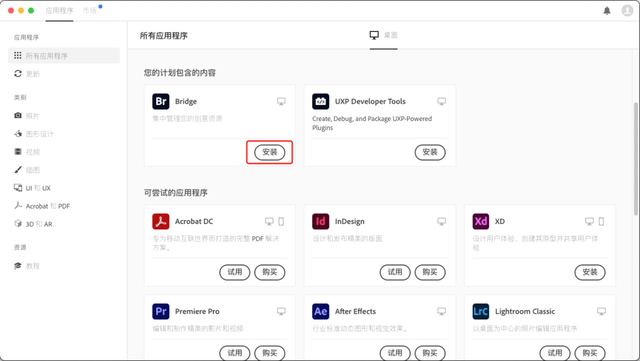The width and height of the screenshot is (640, 361).
Task: Select 所有应用程序 in the sidebar
Action: click(64, 56)
